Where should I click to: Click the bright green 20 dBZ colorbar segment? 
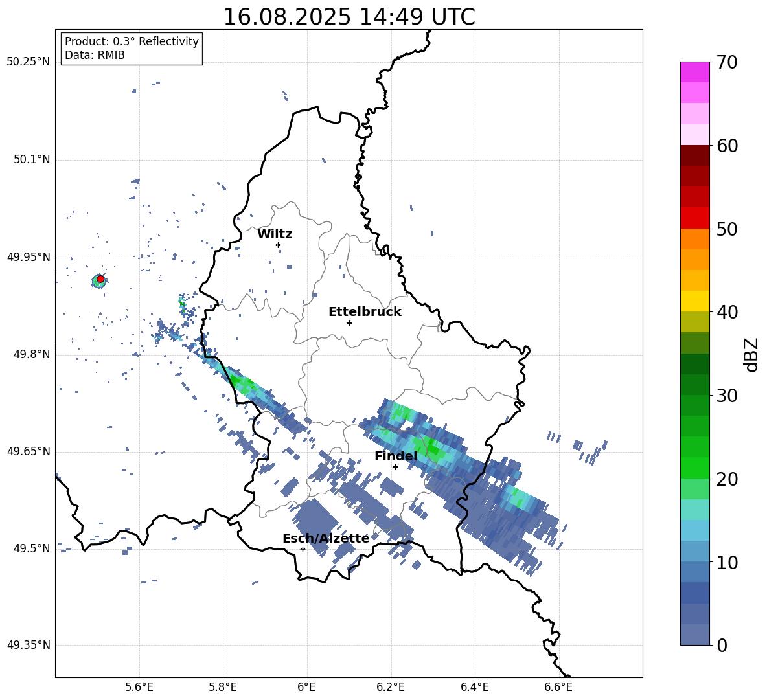coord(694,468)
